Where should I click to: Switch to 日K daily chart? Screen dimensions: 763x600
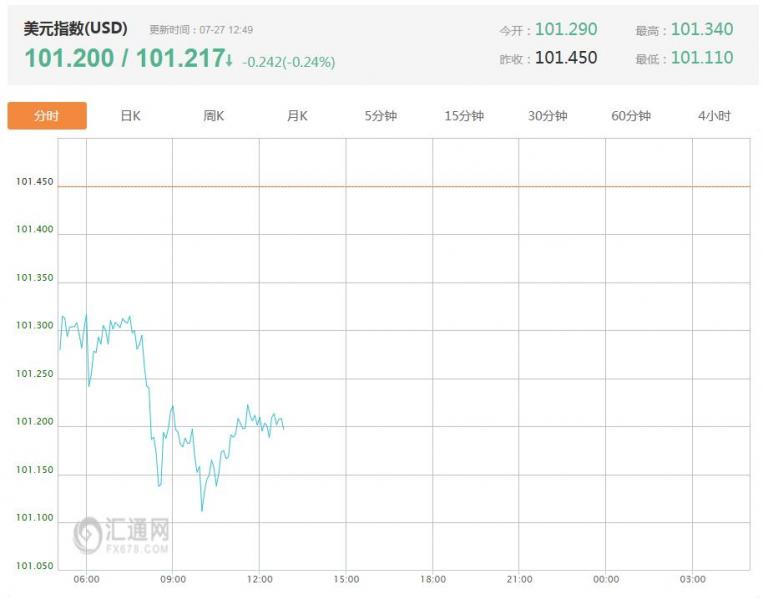130,116
